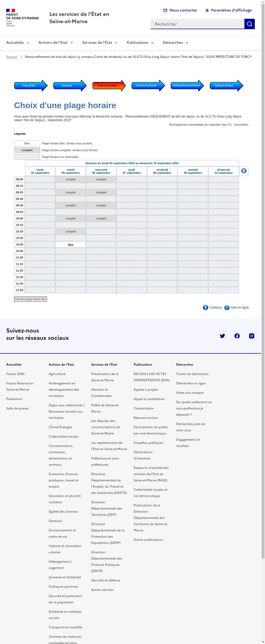Click the search magnifier icon button
This screenshot has width=265, height=644.
249,24
